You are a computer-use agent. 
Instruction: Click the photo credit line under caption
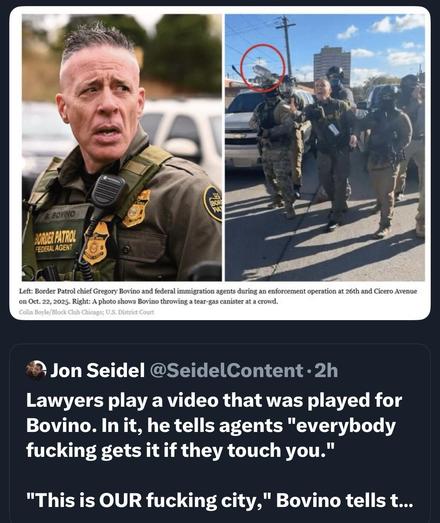pyautogui.click(x=87, y=312)
